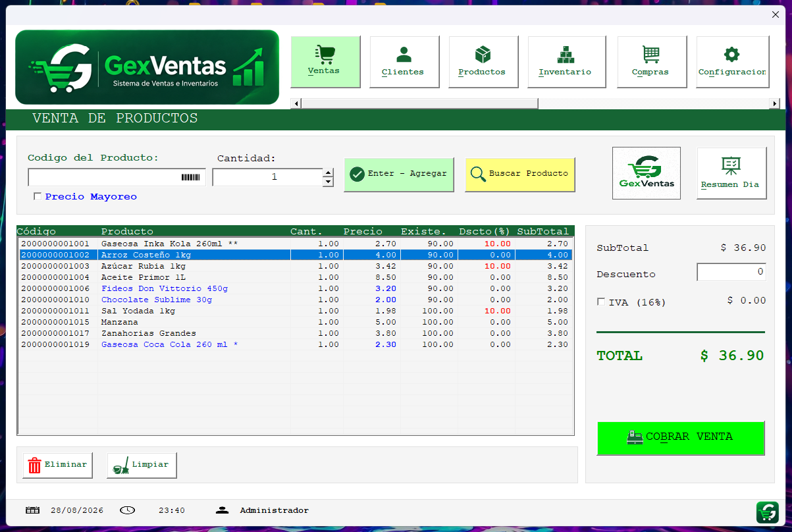Screen dimensions: 792x532
Task: Select the Arroz Costeño 1kg row
Action: pos(295,255)
